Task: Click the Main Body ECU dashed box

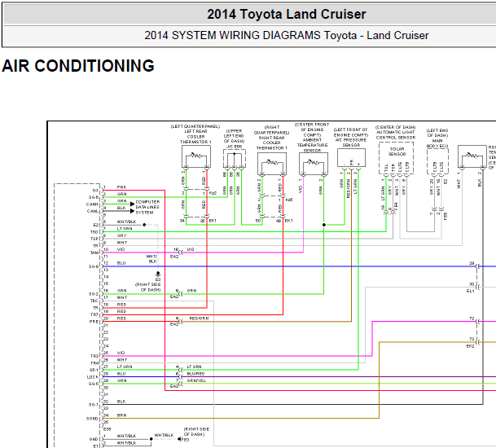Action: [x=437, y=161]
